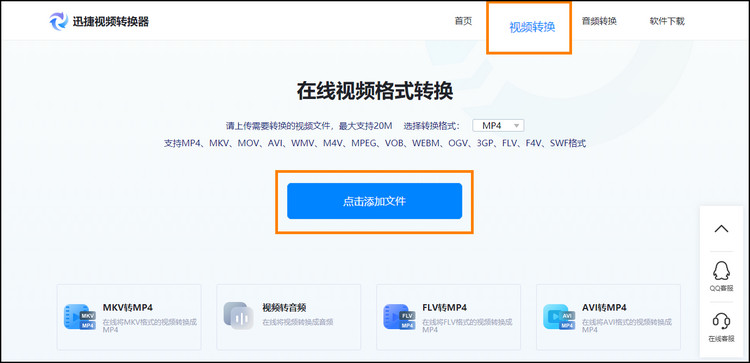Go to the 首页 tab

[463, 21]
